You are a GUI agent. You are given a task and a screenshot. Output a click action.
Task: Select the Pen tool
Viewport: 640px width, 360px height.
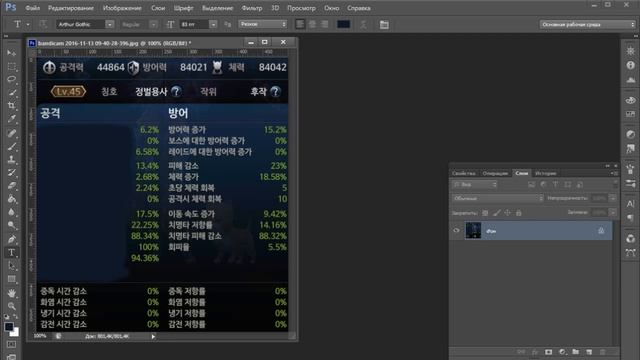(x=11, y=239)
